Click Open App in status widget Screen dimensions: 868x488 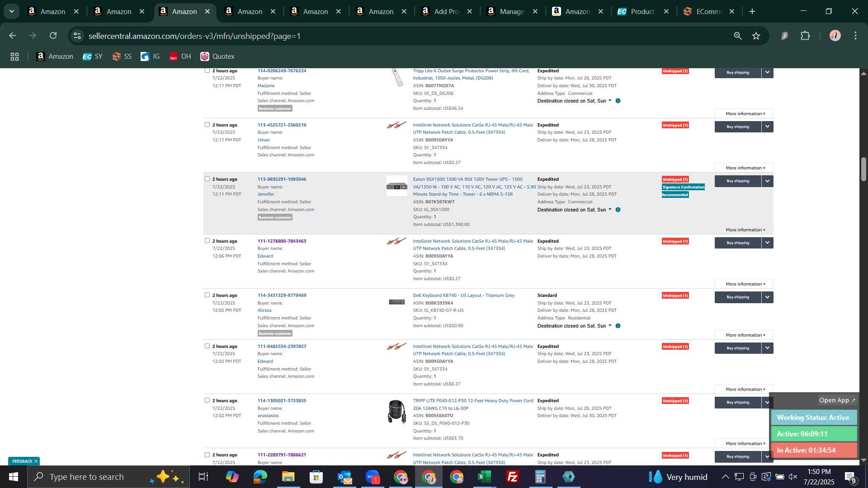[x=837, y=400]
